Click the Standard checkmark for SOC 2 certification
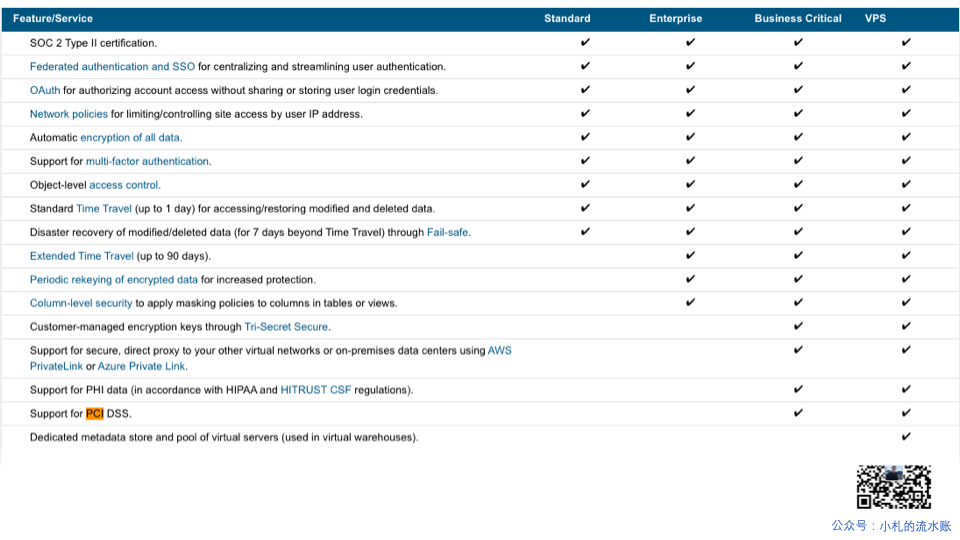 (585, 43)
